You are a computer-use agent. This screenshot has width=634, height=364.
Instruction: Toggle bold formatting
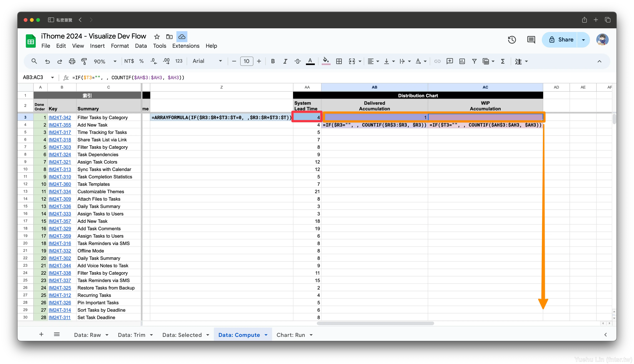coord(273,61)
